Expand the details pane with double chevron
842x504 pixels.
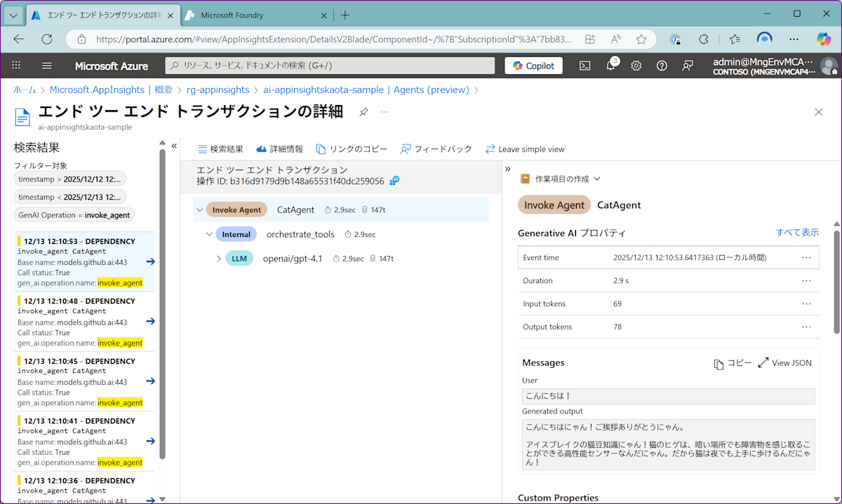[x=508, y=168]
